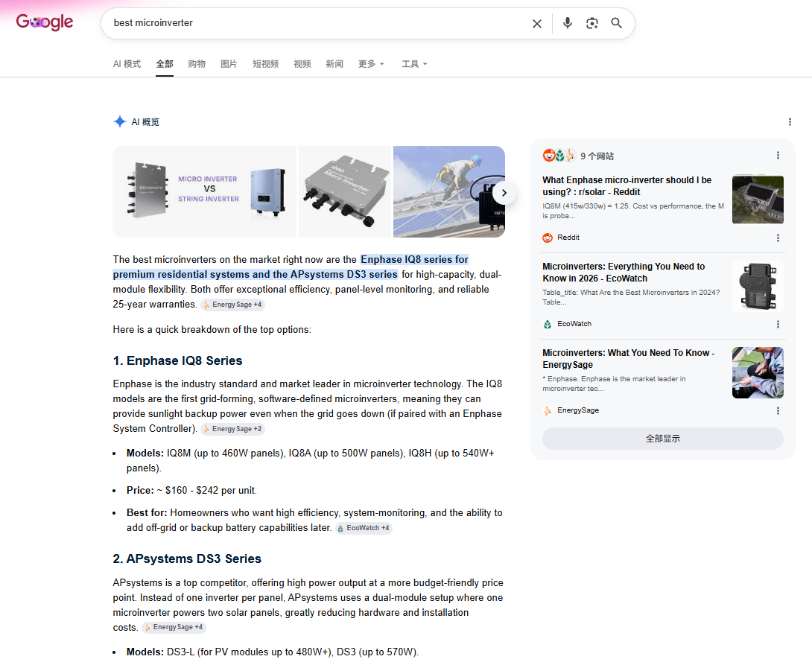This screenshot has width=812, height=665.
Task: Open the EcoWatch microinverter thumbnail
Action: (x=758, y=286)
